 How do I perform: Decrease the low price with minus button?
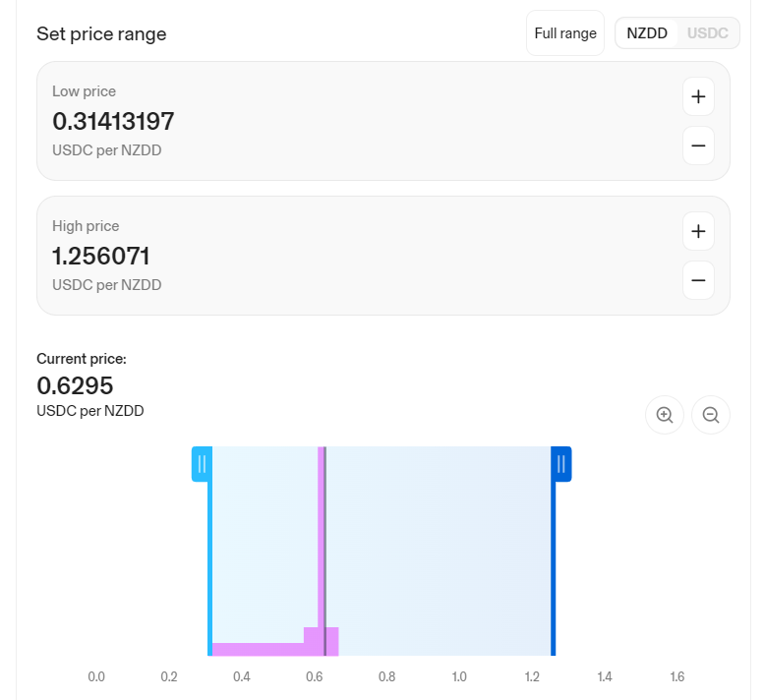point(698,146)
